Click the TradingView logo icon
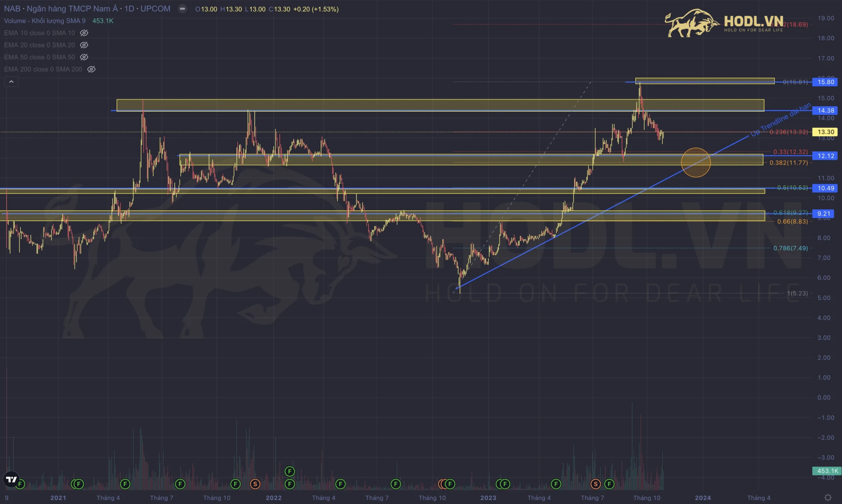The image size is (842, 504). (x=11, y=479)
